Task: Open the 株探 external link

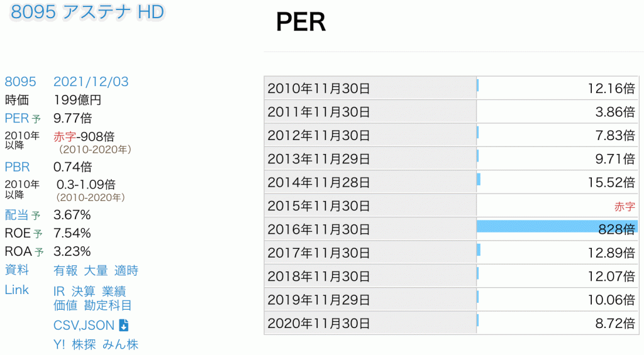Action: coord(84,344)
